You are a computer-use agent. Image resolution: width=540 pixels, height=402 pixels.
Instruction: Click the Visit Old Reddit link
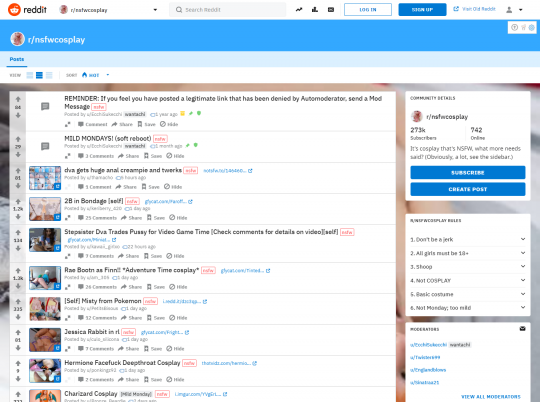(x=474, y=9)
